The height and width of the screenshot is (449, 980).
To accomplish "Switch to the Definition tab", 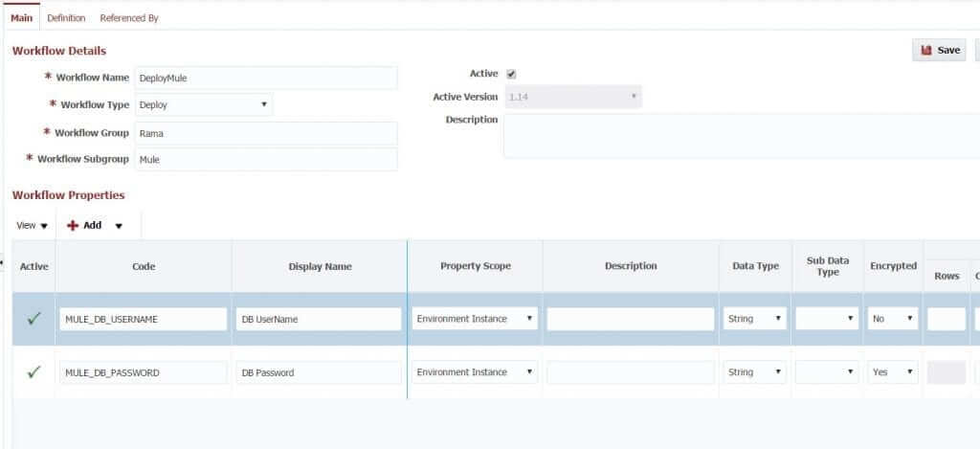I will 66,18.
